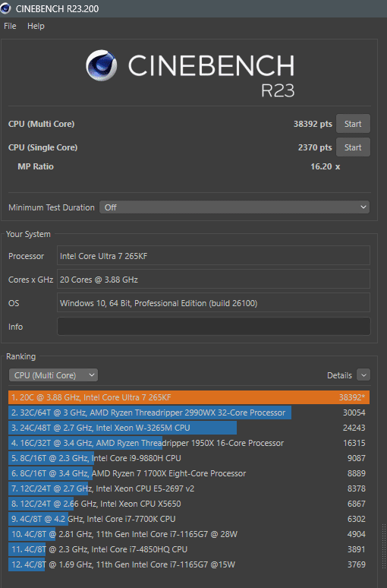Click the score 30054 in ranking list
This screenshot has height=588, width=387.
(354, 413)
